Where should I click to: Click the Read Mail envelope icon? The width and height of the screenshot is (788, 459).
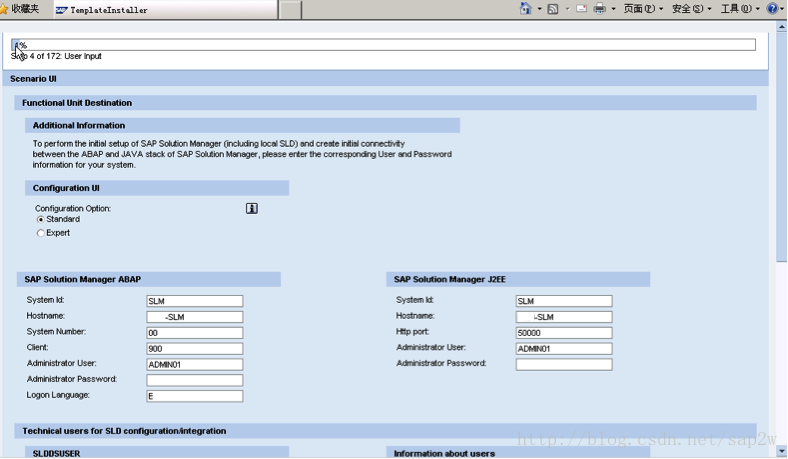[581, 9]
